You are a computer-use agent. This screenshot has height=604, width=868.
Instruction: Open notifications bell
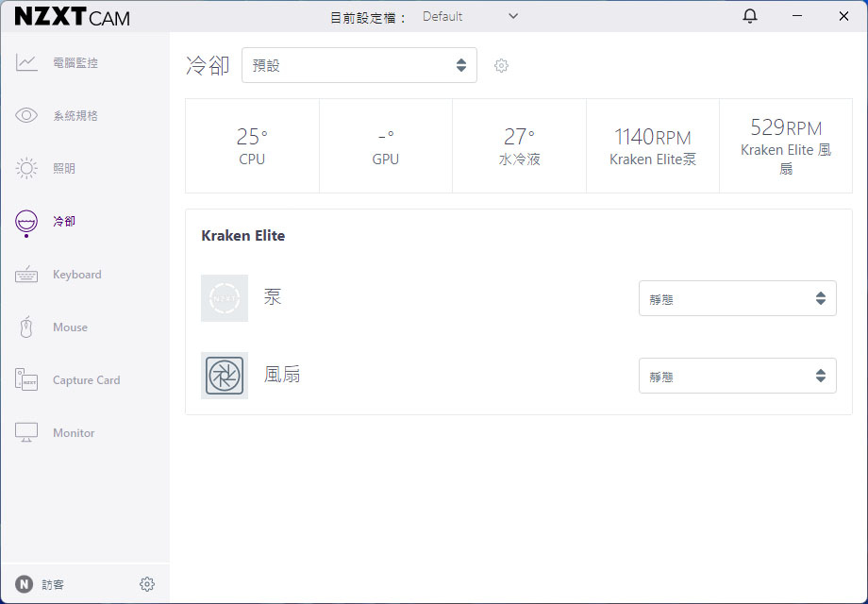750,16
